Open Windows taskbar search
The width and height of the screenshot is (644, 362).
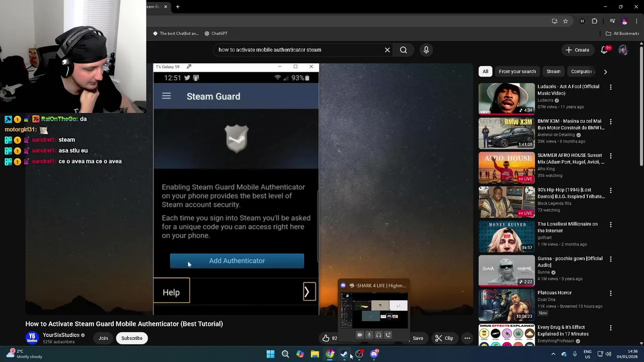(x=285, y=354)
